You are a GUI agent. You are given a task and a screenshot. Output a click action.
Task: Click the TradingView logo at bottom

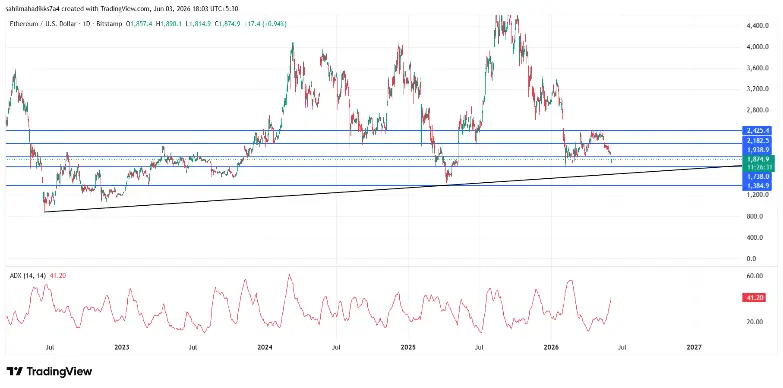49,372
